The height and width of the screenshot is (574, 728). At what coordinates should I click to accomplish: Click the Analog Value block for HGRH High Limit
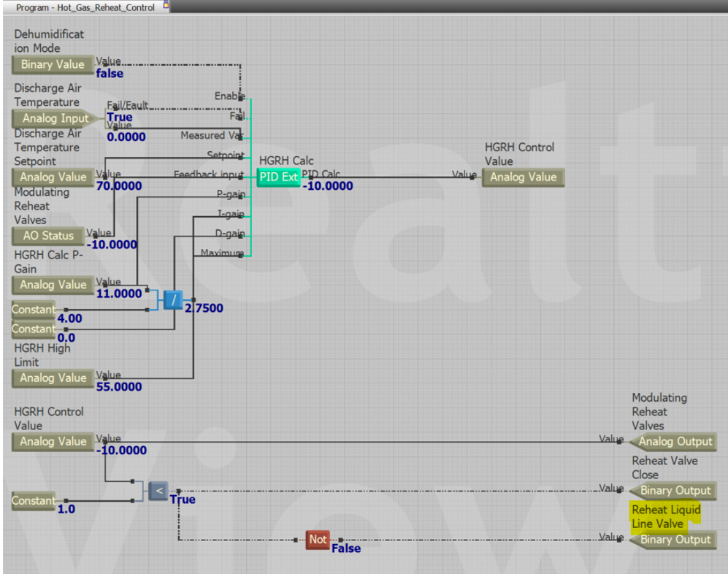pos(53,378)
